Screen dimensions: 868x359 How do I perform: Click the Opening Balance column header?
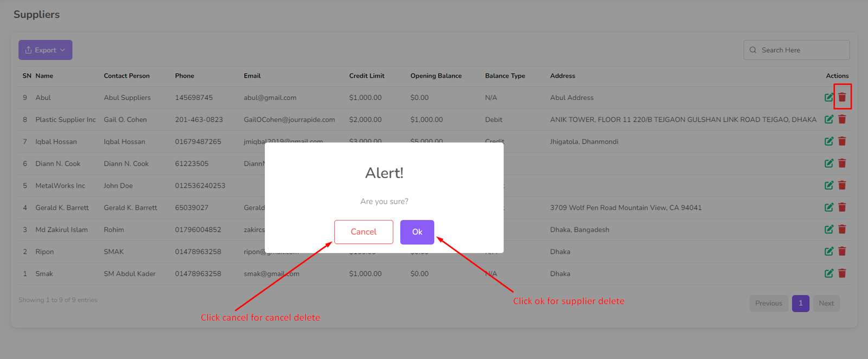coord(436,76)
